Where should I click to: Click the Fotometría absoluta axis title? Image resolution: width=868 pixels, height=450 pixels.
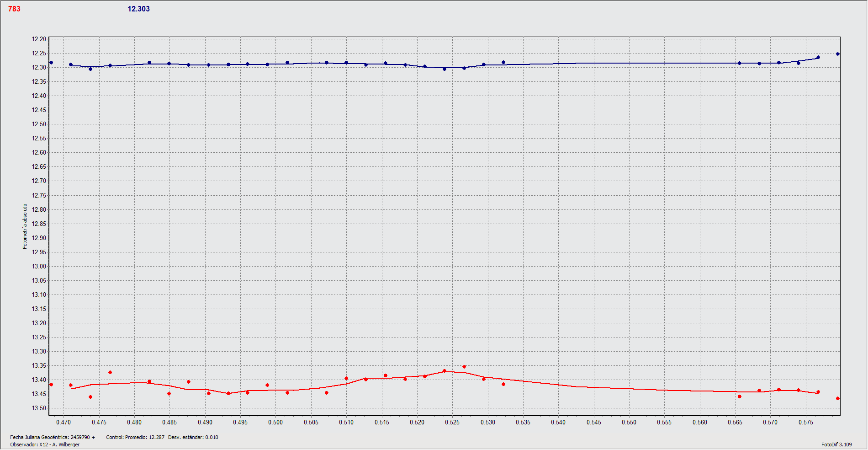(x=25, y=226)
